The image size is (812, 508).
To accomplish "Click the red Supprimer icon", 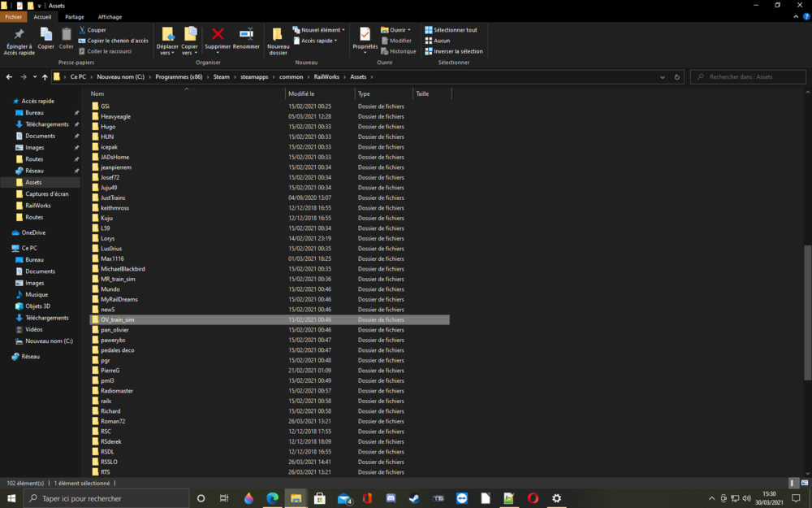I will [218, 34].
